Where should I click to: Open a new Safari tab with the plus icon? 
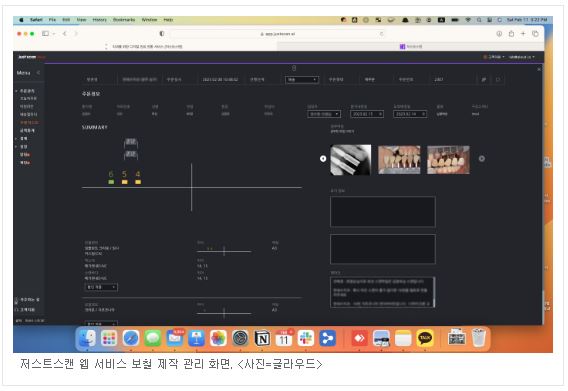tap(523, 34)
